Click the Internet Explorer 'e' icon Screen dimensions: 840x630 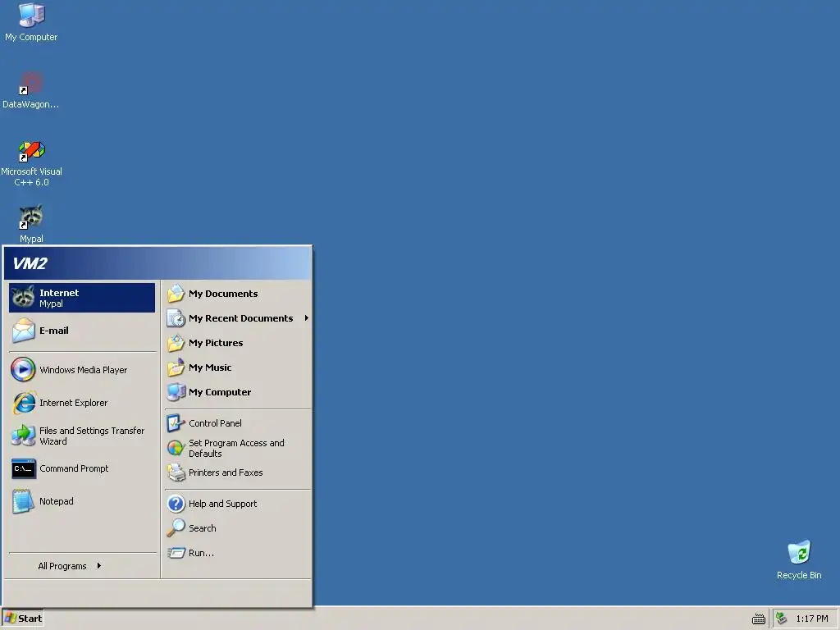(x=24, y=403)
